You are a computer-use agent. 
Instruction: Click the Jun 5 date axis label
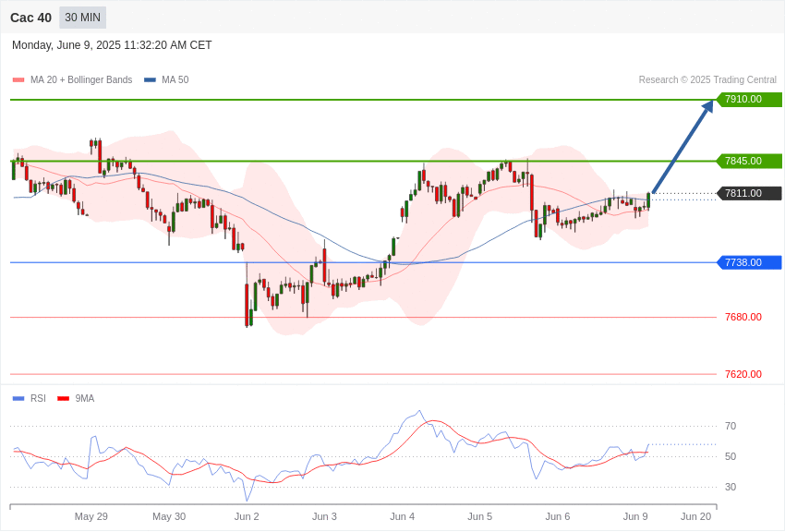479,516
